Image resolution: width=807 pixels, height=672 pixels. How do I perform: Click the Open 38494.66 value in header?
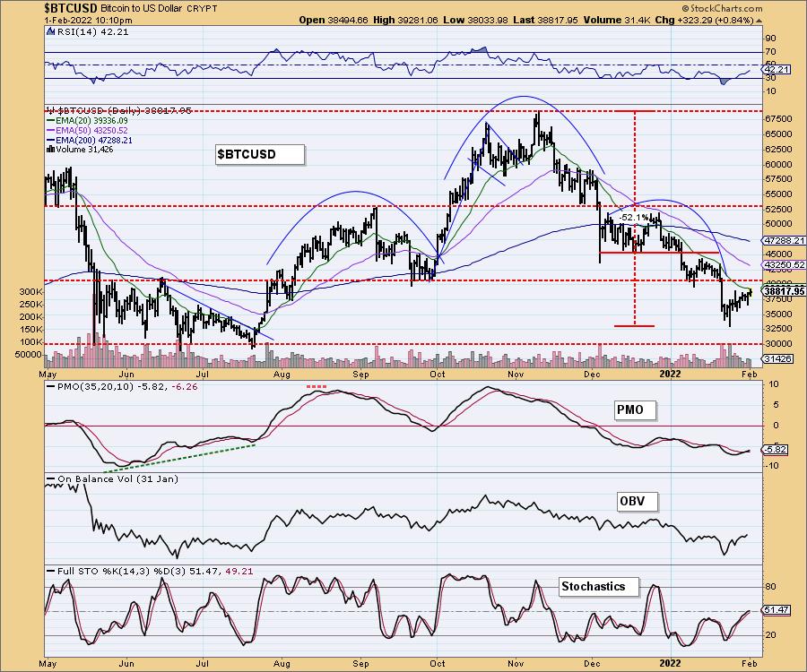334,21
